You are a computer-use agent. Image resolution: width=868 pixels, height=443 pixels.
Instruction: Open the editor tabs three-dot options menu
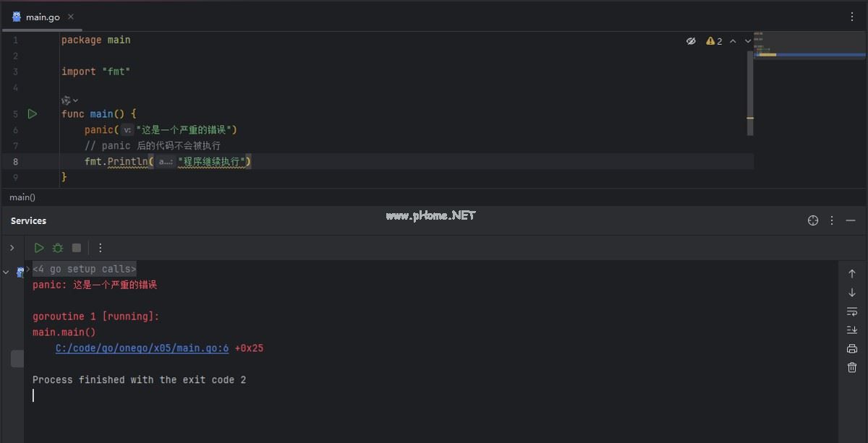click(x=852, y=17)
